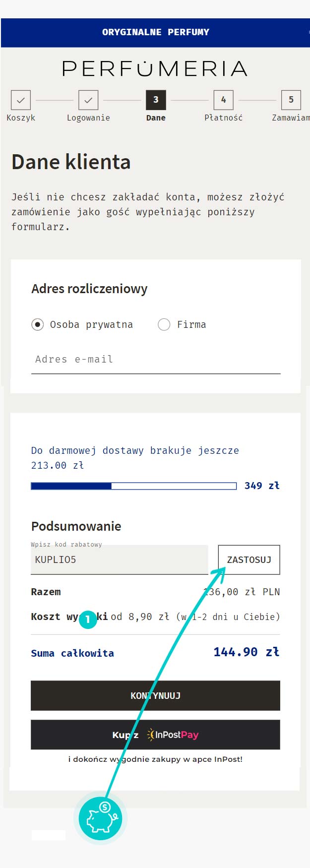Click the Kup z InPostPay button

[155, 735]
